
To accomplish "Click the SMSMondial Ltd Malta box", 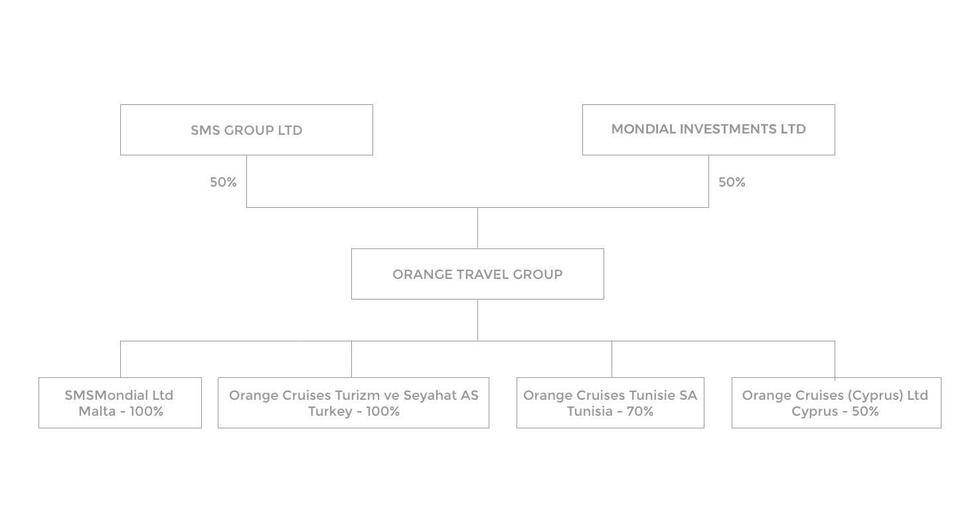I will [x=120, y=402].
